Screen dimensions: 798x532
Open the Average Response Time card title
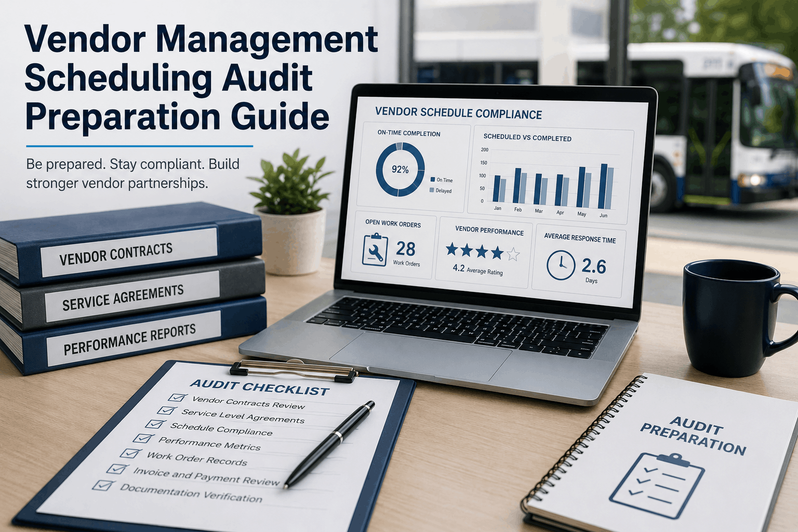(580, 238)
